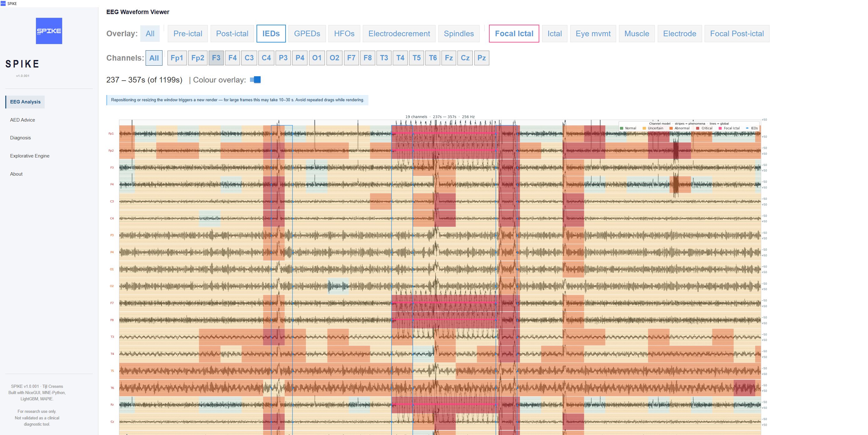Open the EEG Analysis page

tap(25, 102)
